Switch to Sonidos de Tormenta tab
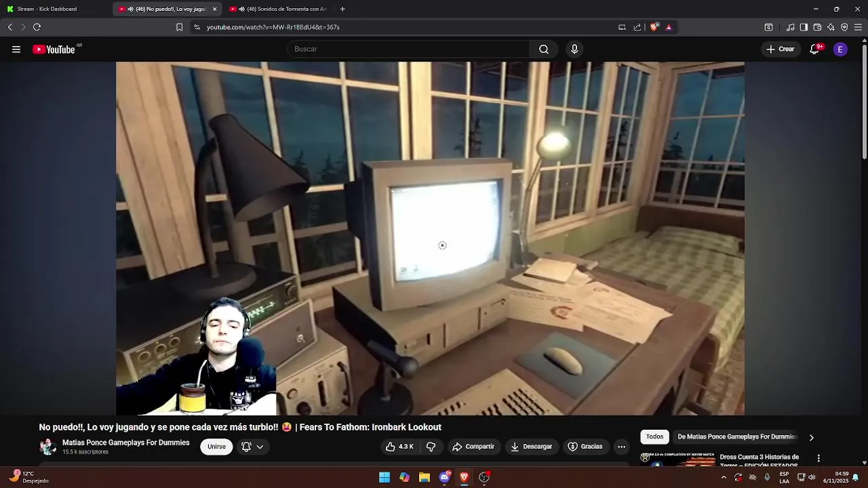Image resolution: width=868 pixels, height=488 pixels. 279,9
